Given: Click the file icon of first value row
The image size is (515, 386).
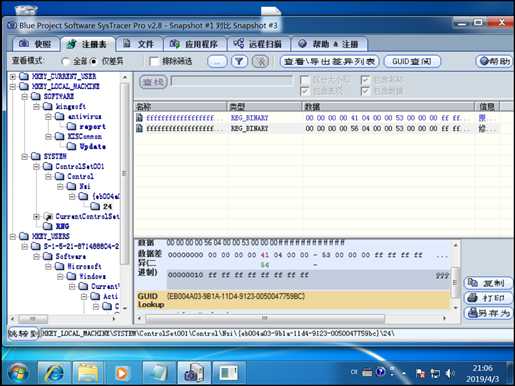Looking at the screenshot, I should [x=139, y=118].
